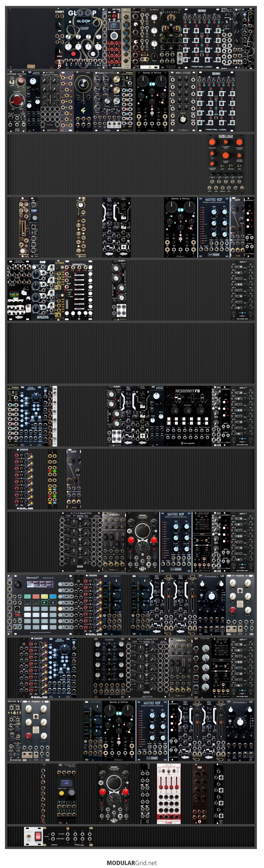The image size is (264, 868).
Task: Select the LICY module beside the colored jack strip
Action: pyautogui.click(x=74, y=479)
